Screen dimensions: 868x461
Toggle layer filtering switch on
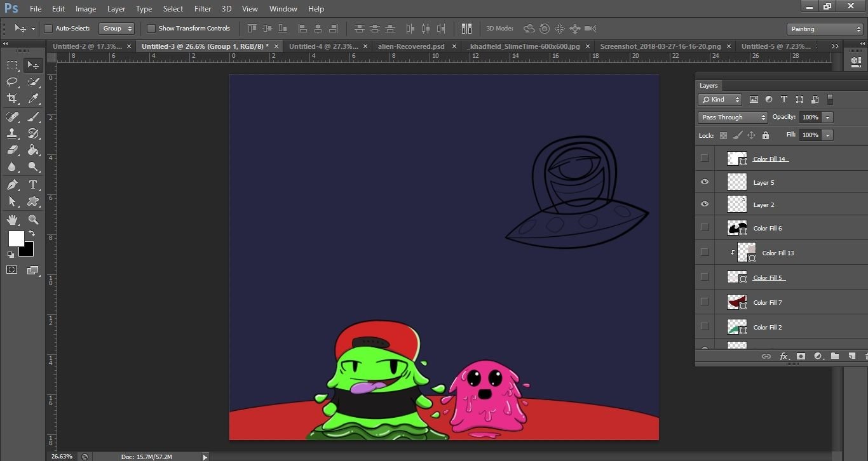(x=830, y=100)
